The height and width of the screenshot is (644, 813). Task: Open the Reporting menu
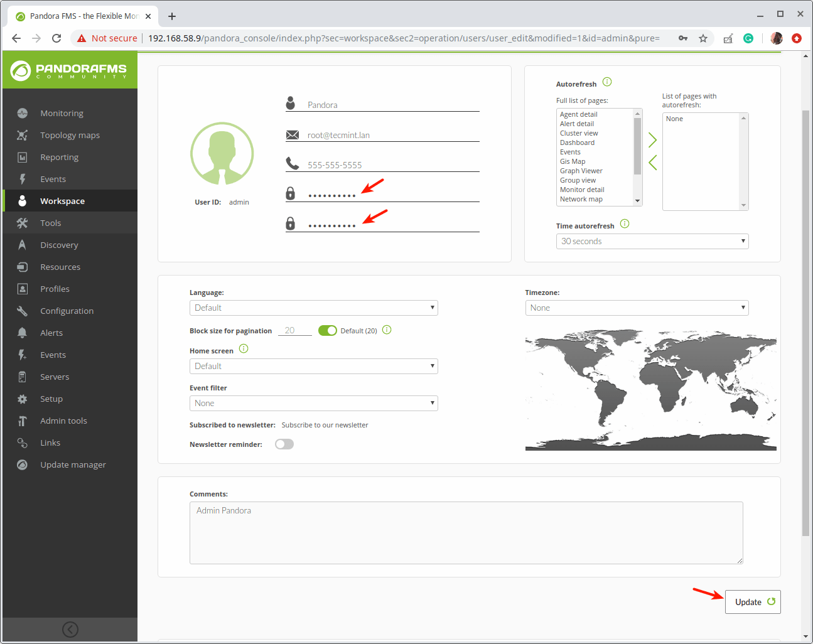point(70,157)
